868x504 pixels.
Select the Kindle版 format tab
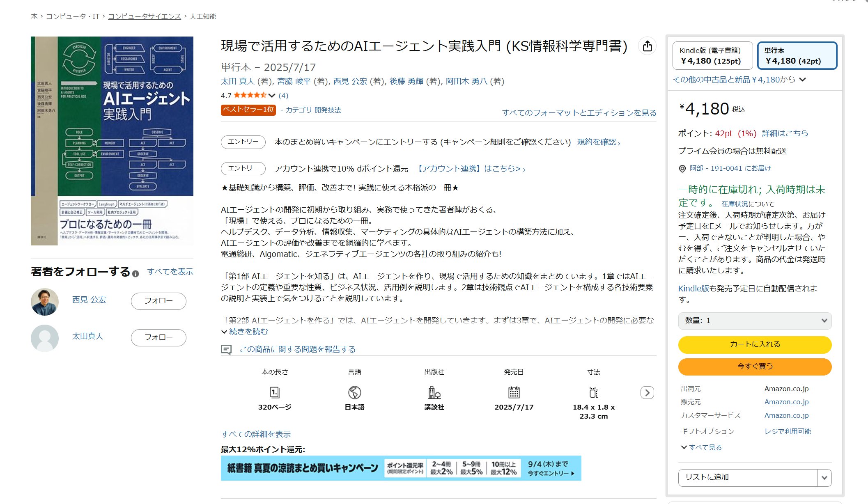(x=712, y=56)
